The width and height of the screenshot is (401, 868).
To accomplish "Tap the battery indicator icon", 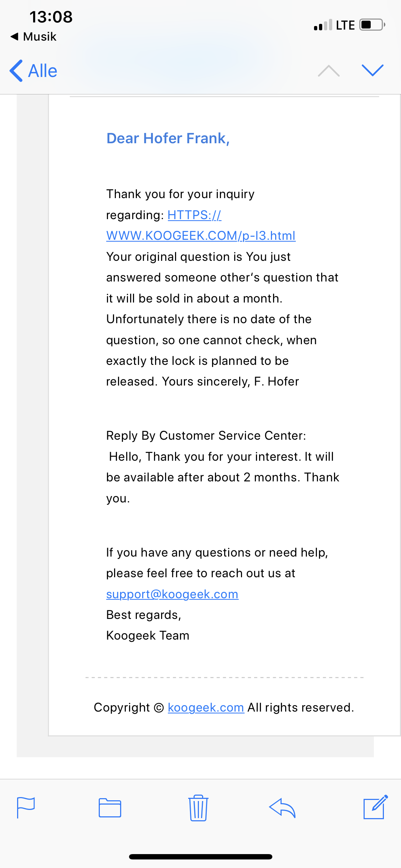I will 372,25.
